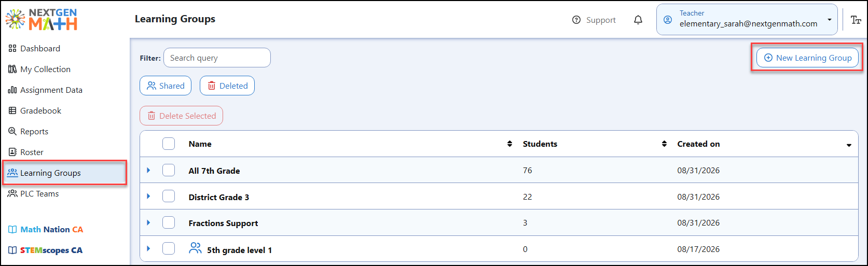
Task: Open the Math Nation CA book link
Action: pyautogui.click(x=46, y=229)
